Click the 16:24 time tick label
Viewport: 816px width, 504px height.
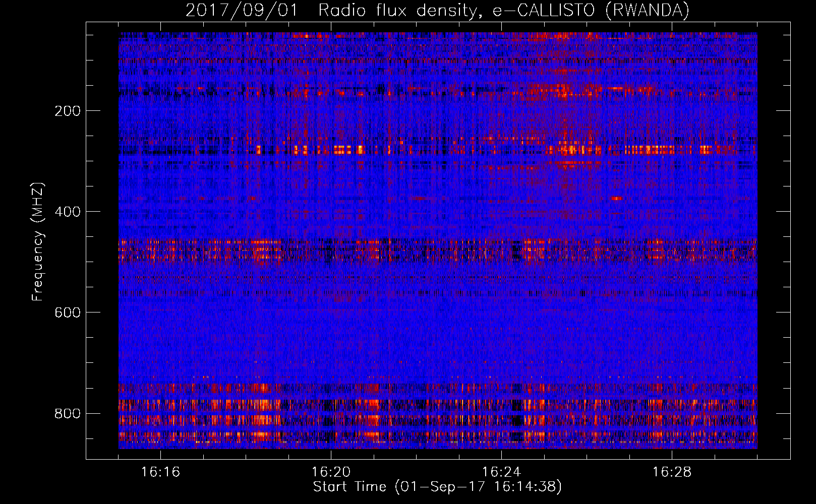coord(501,472)
